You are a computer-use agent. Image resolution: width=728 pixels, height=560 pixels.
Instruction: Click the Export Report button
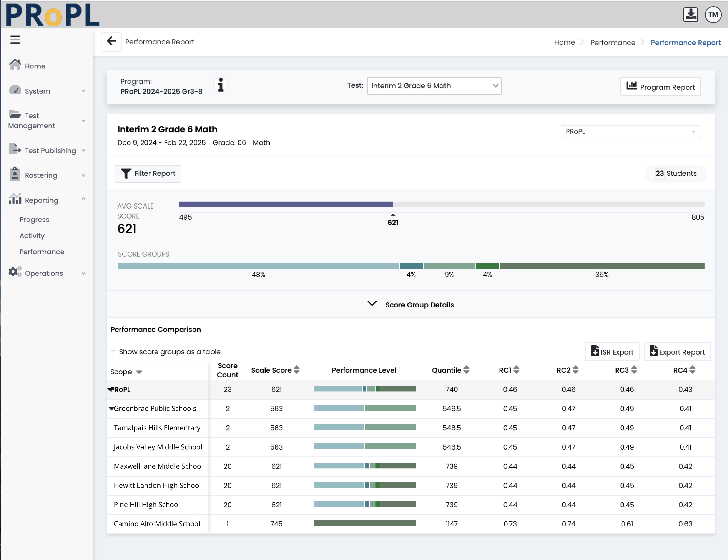coord(677,352)
